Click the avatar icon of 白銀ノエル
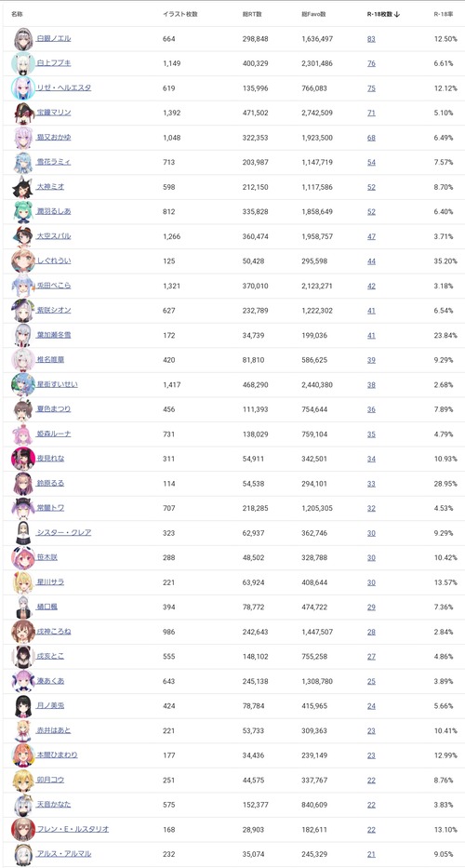 [x=22, y=39]
